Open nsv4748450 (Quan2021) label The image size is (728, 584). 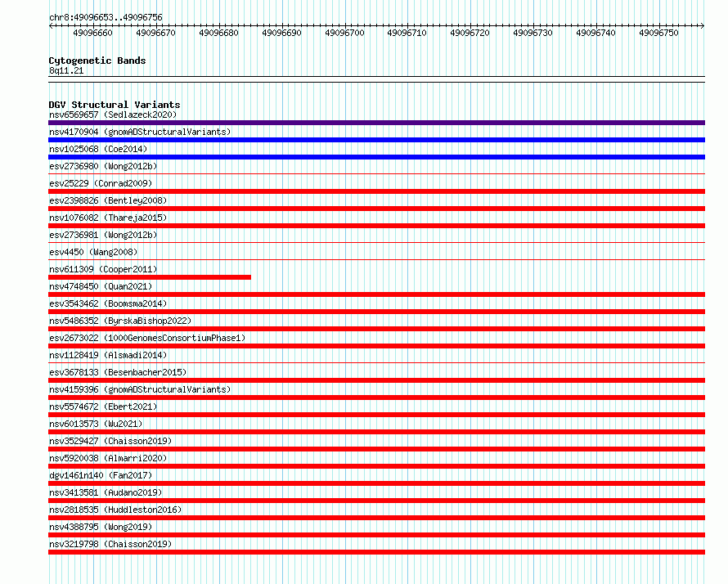point(101,286)
